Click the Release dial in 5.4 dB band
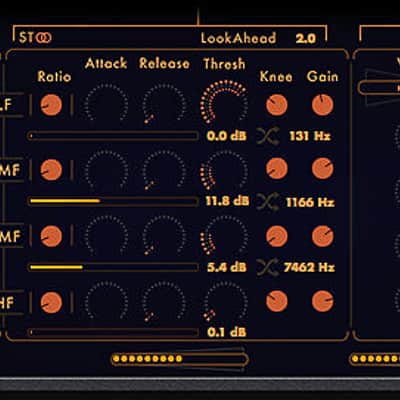The height and width of the screenshot is (400, 400). click(164, 235)
